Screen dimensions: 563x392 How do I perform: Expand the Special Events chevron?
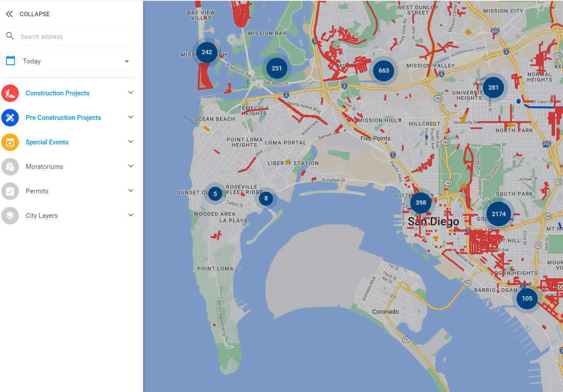pyautogui.click(x=130, y=142)
